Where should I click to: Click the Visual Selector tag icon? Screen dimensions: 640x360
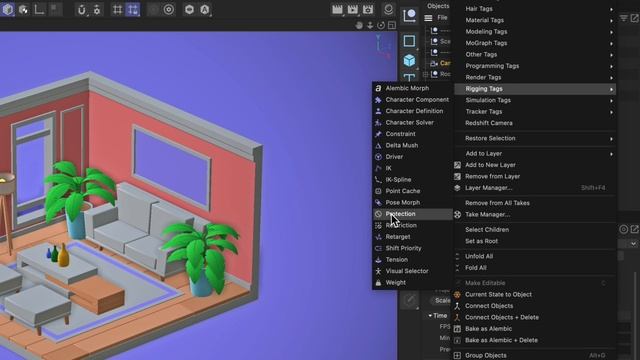coord(378,271)
